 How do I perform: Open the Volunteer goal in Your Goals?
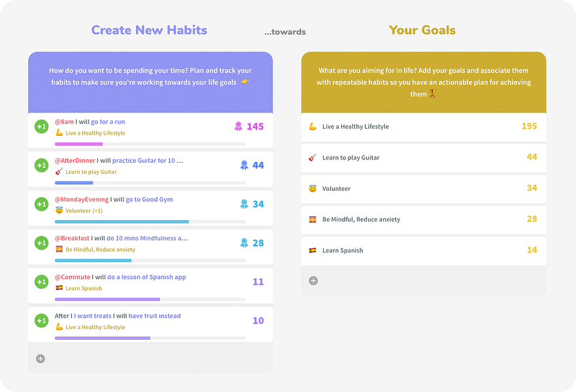424,189
